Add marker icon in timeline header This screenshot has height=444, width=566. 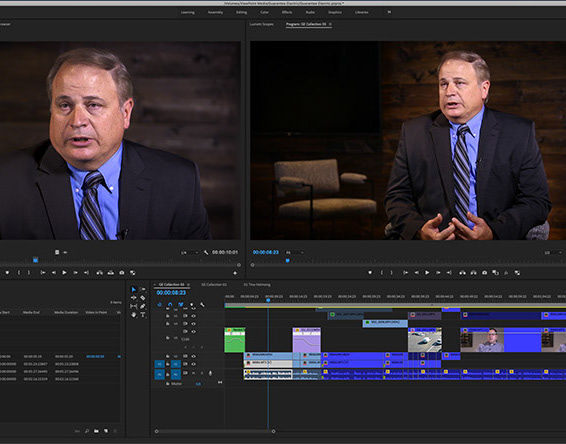coord(191,305)
